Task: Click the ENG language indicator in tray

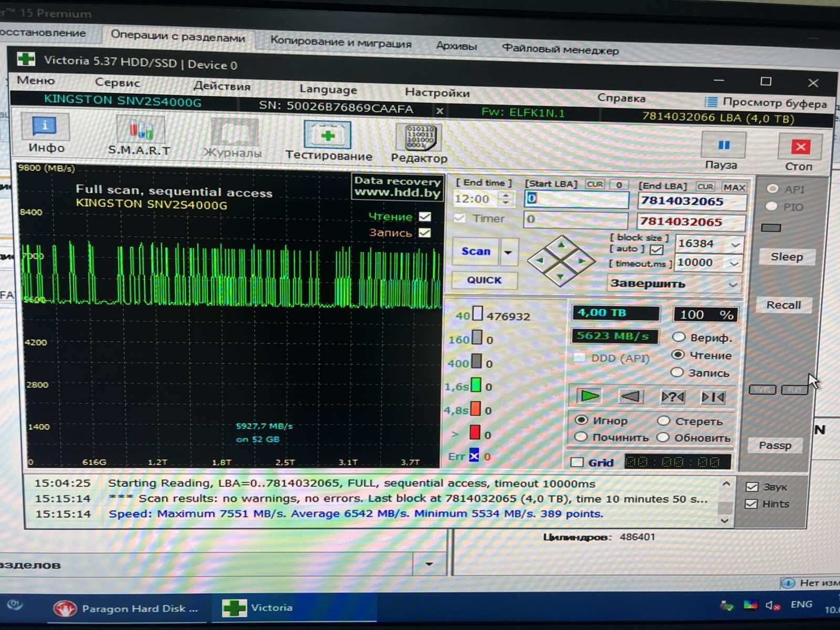Action: tap(801, 604)
